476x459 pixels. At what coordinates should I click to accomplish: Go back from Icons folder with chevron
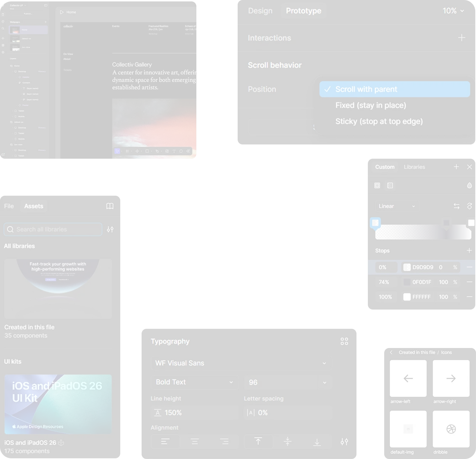pyautogui.click(x=391, y=352)
